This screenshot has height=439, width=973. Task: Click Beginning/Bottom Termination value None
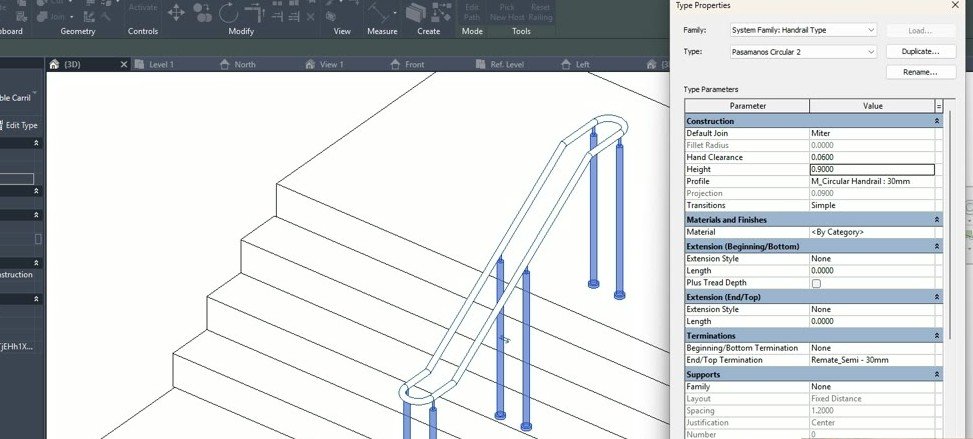872,348
